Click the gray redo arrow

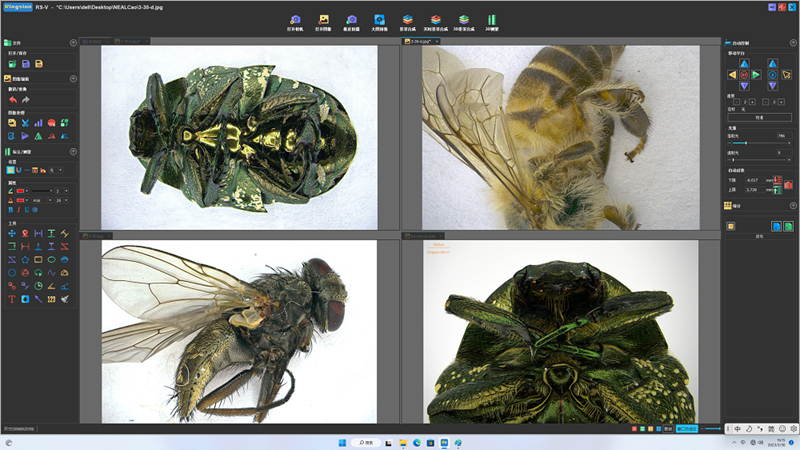pos(26,99)
